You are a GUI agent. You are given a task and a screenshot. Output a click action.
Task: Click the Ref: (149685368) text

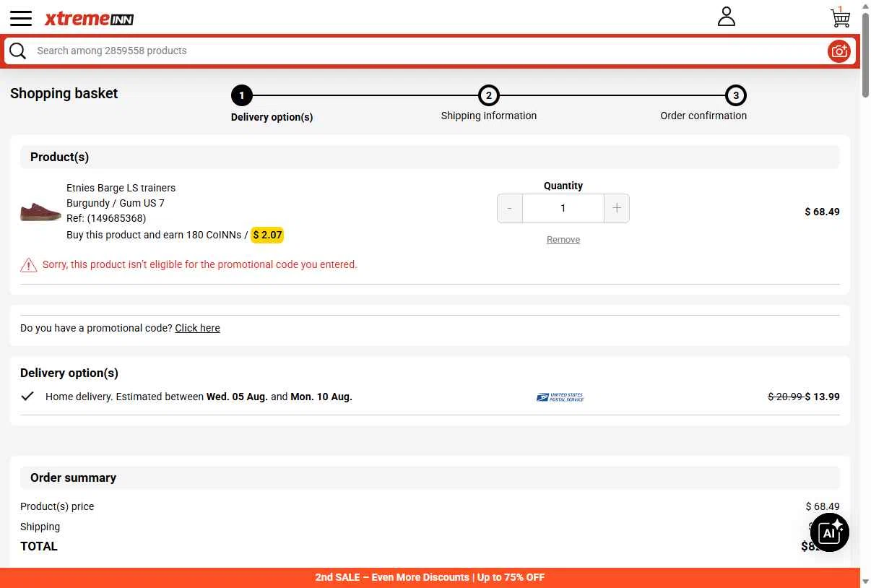(x=106, y=218)
